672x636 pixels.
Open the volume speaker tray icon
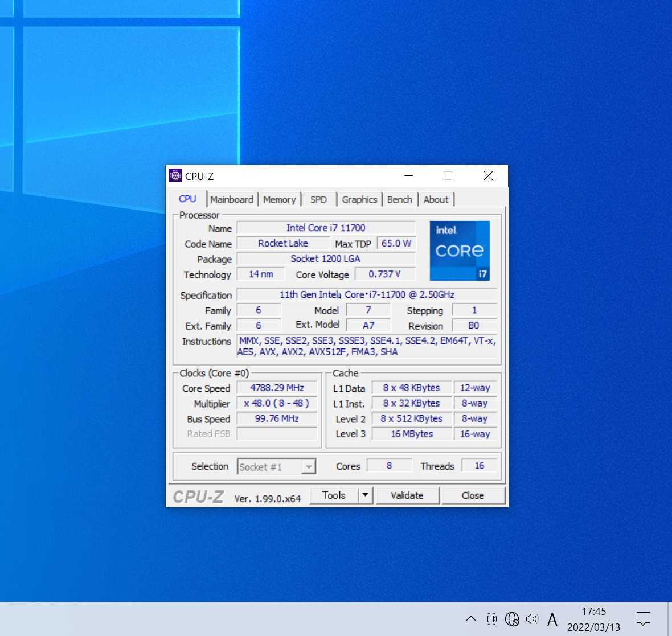tap(532, 619)
